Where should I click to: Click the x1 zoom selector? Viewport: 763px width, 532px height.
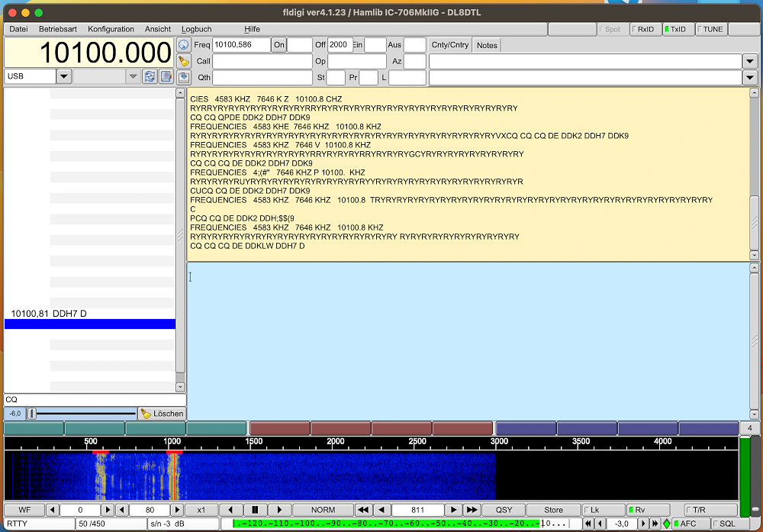(x=201, y=510)
